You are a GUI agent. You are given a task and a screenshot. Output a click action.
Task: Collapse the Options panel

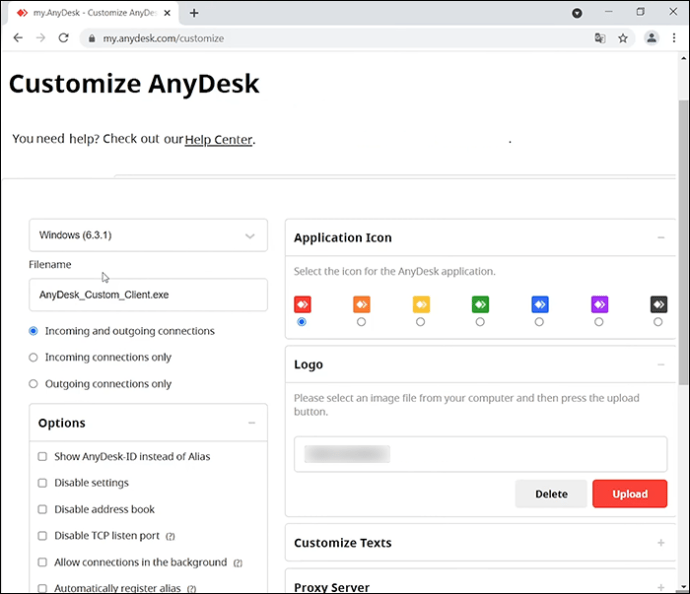[x=252, y=423]
